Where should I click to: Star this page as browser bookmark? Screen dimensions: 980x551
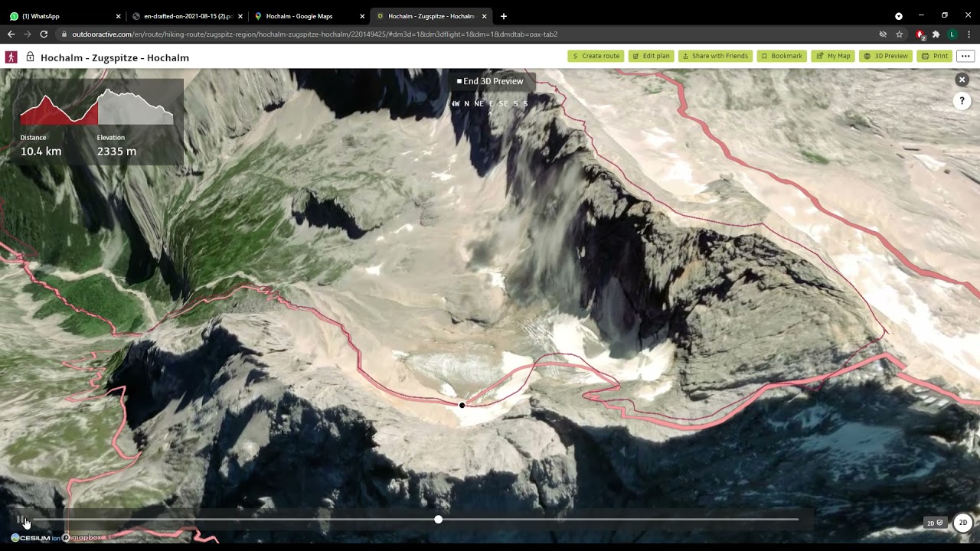[900, 34]
